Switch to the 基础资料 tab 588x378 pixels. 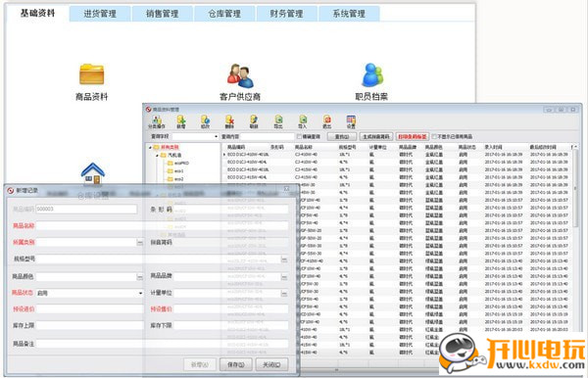coord(37,13)
